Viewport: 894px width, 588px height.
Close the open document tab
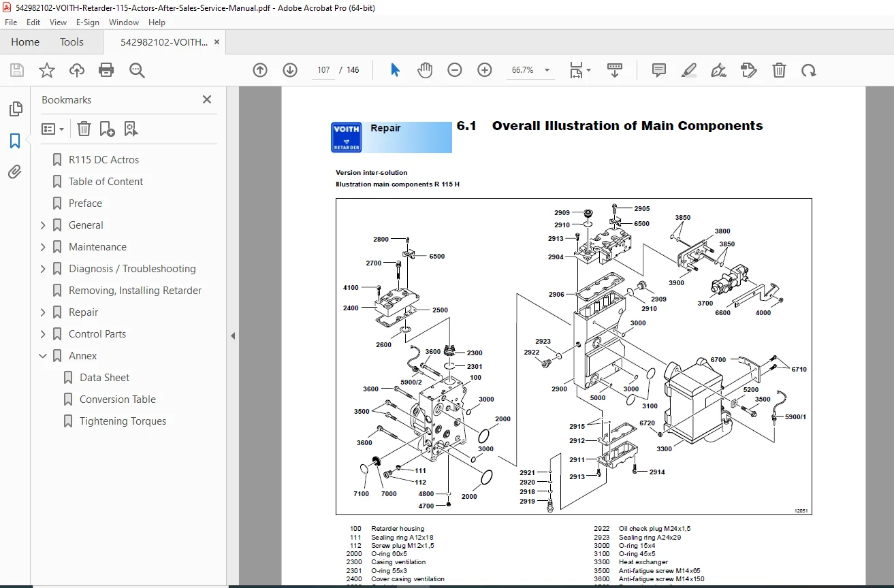click(217, 42)
